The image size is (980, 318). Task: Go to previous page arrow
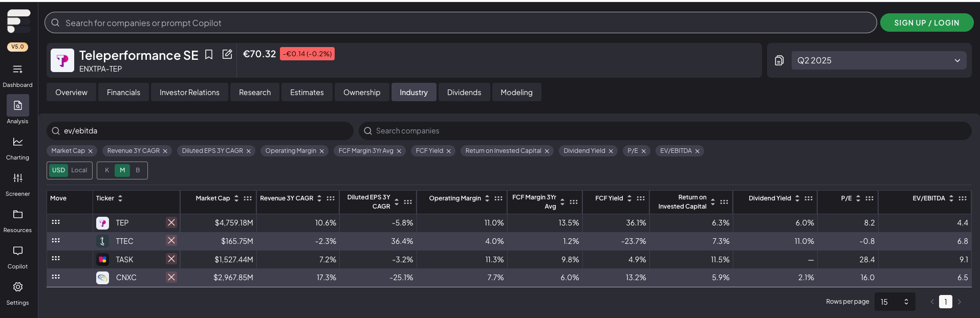pos(932,302)
